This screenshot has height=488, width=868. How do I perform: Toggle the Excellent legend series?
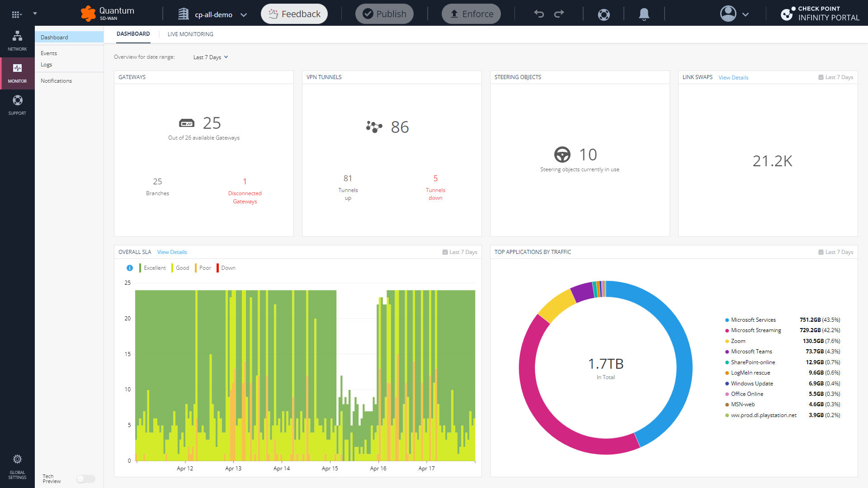click(153, 268)
